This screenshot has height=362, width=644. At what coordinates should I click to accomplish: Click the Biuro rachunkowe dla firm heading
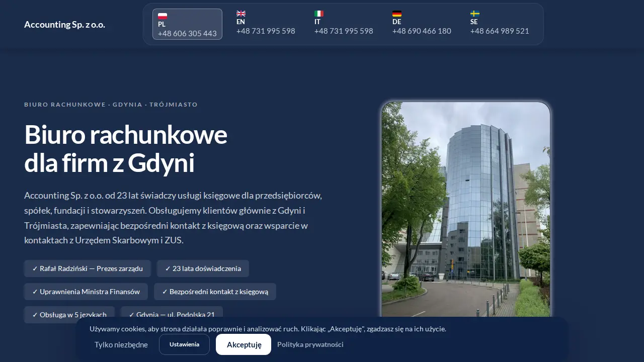tap(126, 149)
